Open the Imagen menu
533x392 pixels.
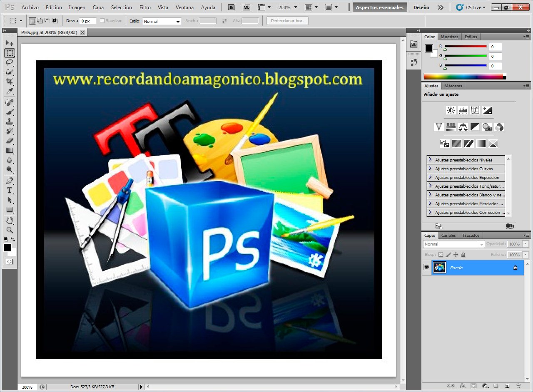click(x=77, y=7)
